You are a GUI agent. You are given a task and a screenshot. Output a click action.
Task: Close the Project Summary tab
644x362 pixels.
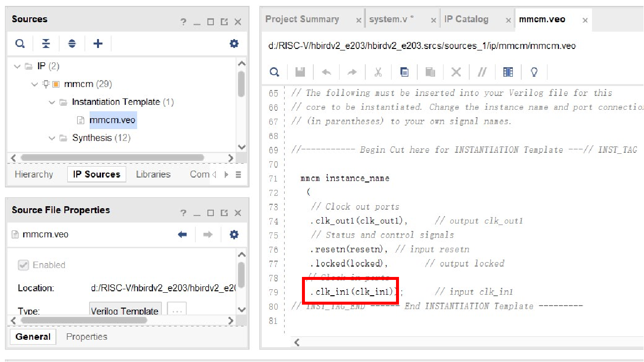pyautogui.click(x=358, y=20)
